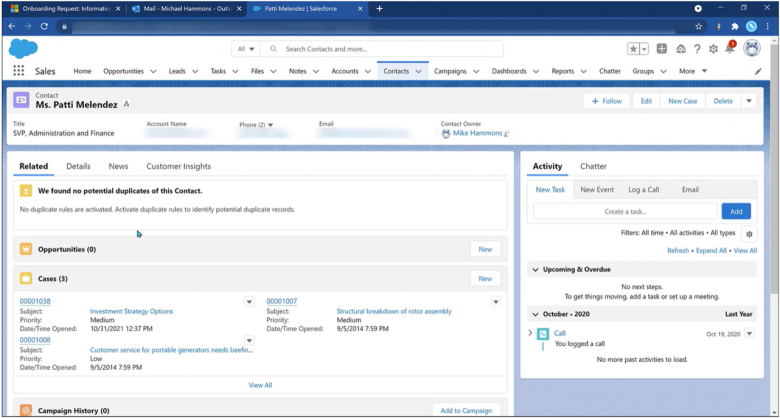
Task: Follow this contact
Action: click(x=606, y=101)
